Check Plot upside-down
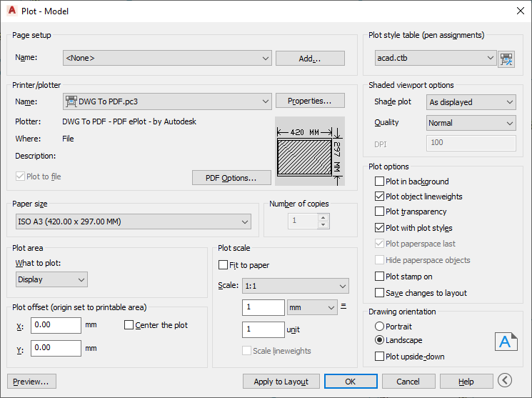The image size is (532, 398). [x=379, y=357]
